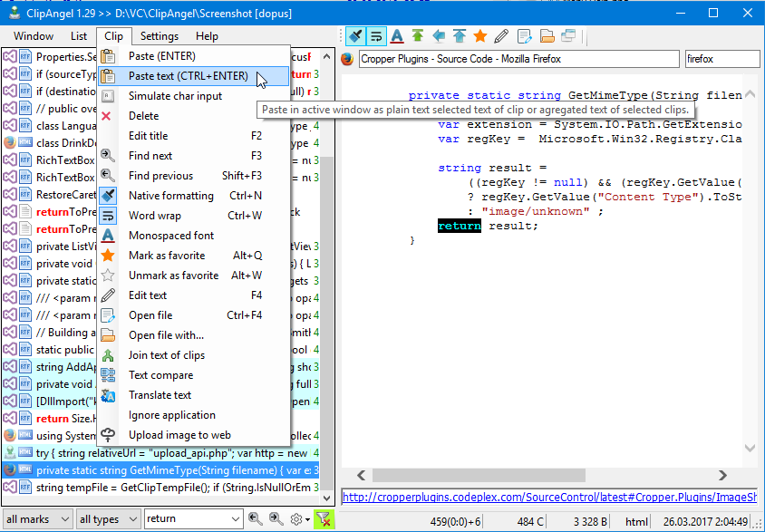The width and height of the screenshot is (765, 532).
Task: Toggle monospaced font in the toolbar
Action: (x=397, y=36)
